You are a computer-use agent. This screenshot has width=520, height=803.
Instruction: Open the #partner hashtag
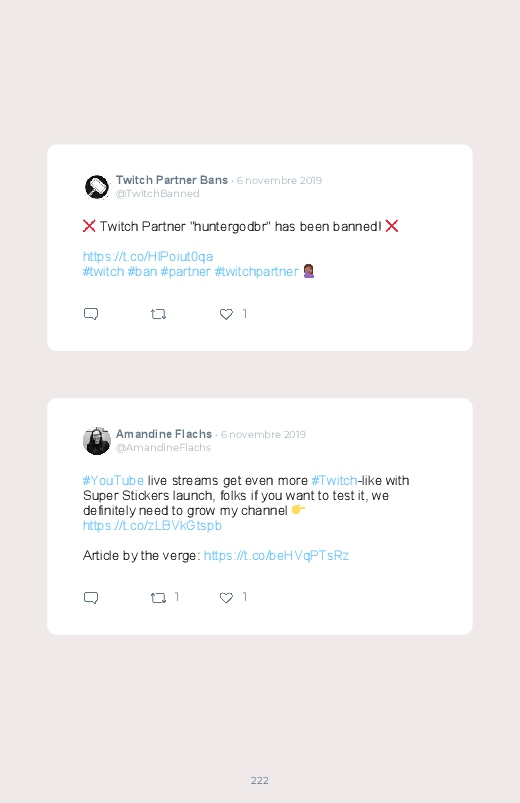coord(185,271)
